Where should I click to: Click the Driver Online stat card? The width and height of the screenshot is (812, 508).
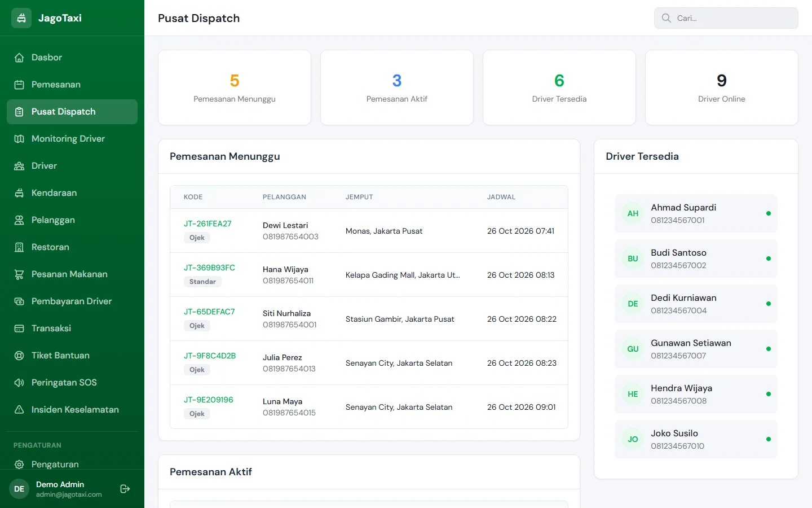722,87
